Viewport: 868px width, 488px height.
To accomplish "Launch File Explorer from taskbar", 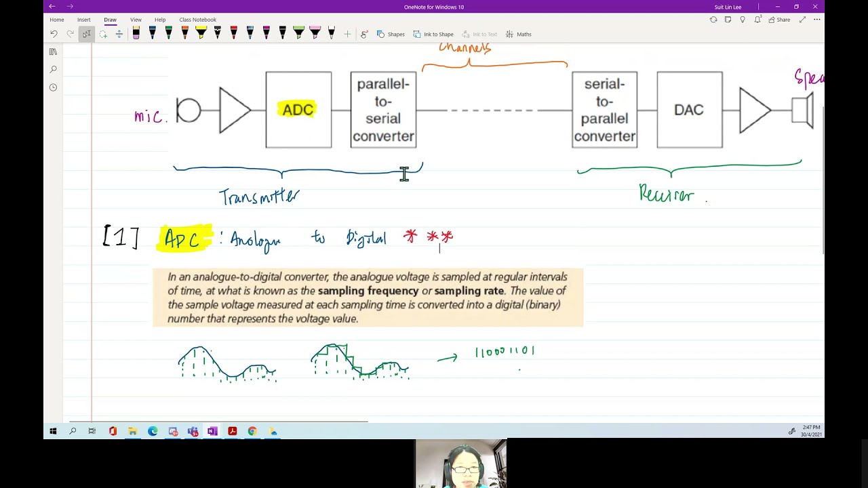I will coord(132,431).
